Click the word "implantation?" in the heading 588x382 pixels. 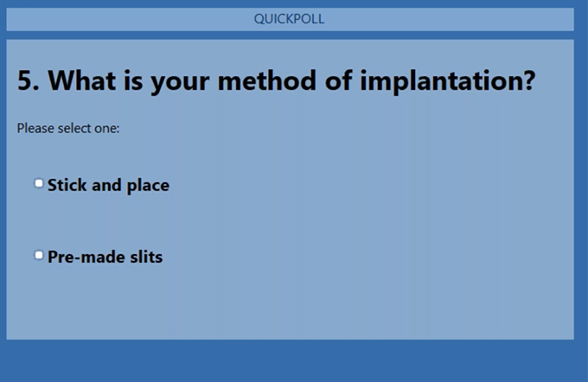coord(448,80)
